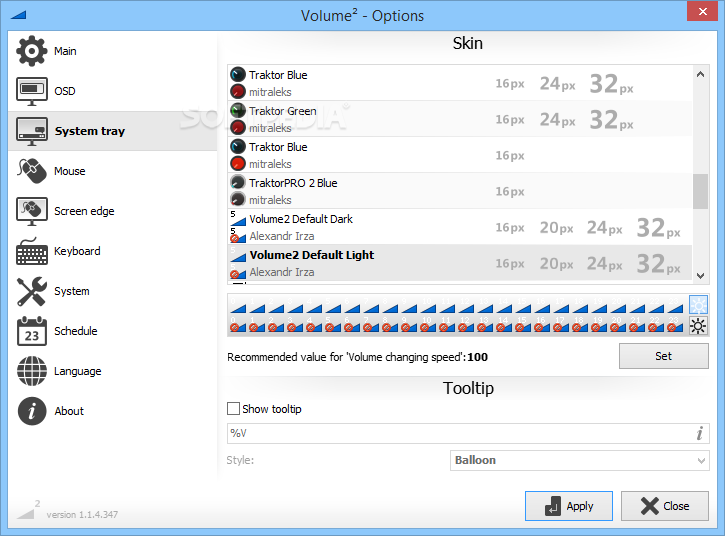Open the Keyboard icon
Viewport: 725px width, 536px height.
tap(31, 251)
